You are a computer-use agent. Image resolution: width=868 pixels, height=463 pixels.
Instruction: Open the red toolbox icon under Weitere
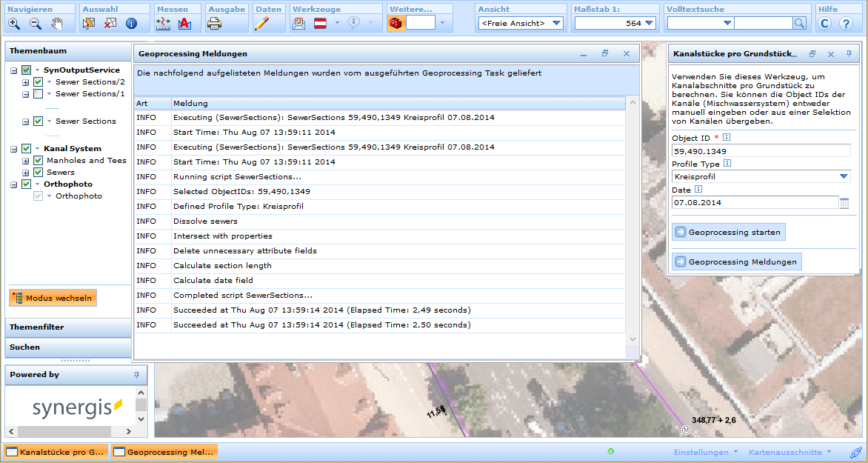tap(395, 23)
